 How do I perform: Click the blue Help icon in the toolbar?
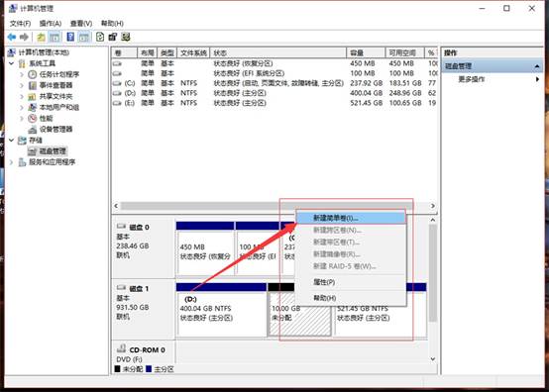70,37
